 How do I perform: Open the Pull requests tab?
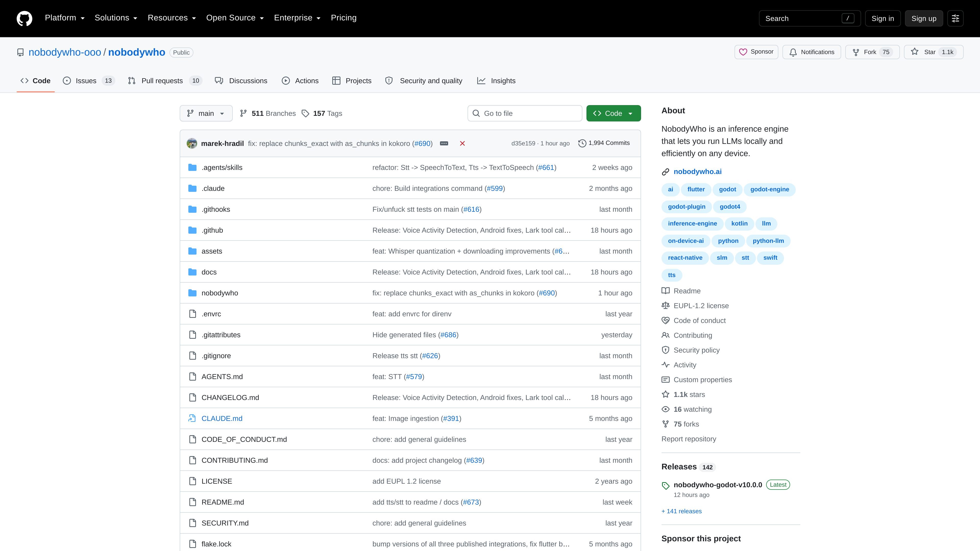(x=165, y=81)
